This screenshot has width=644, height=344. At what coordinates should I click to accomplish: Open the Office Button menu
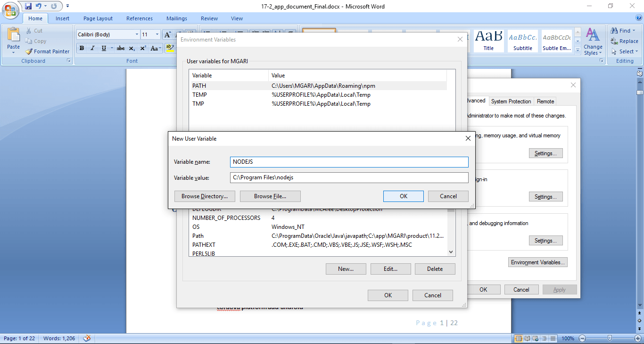click(11, 10)
